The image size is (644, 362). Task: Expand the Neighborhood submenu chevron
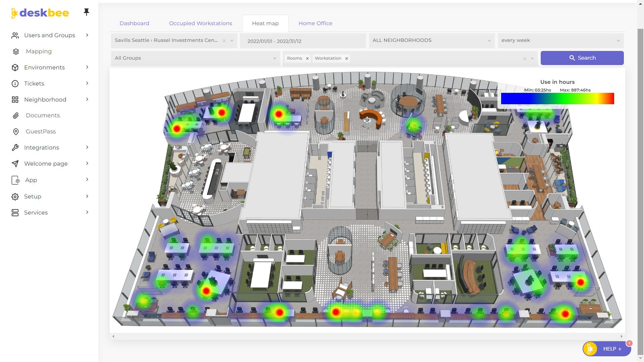point(87,99)
